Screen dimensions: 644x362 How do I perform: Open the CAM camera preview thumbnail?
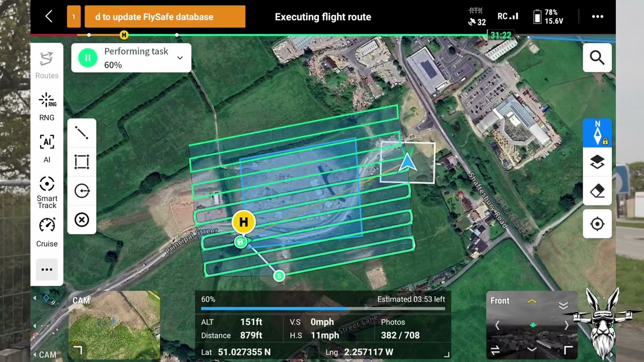tap(114, 325)
